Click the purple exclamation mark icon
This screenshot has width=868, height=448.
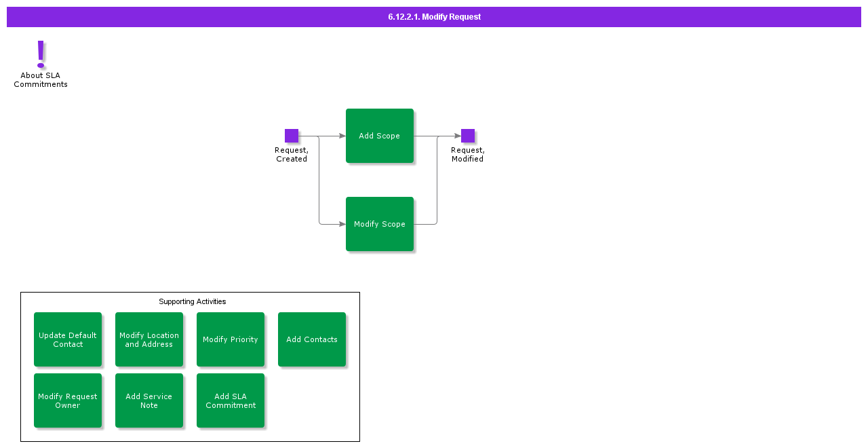pyautogui.click(x=41, y=54)
